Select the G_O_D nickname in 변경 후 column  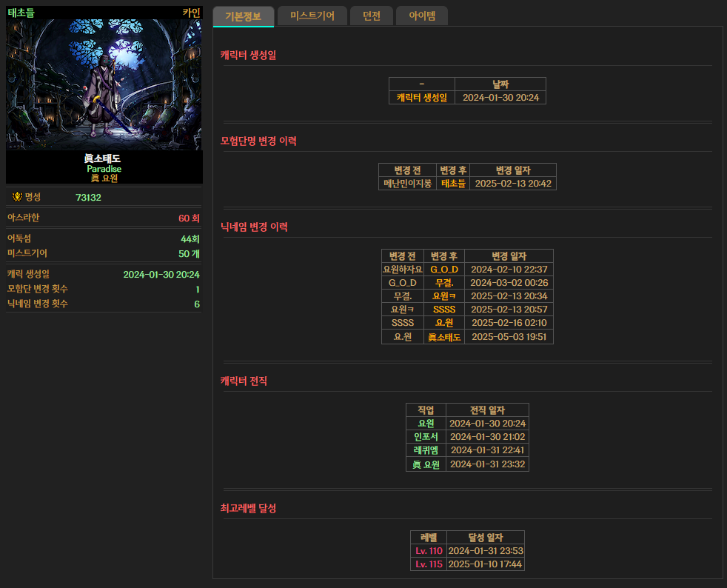click(x=443, y=270)
